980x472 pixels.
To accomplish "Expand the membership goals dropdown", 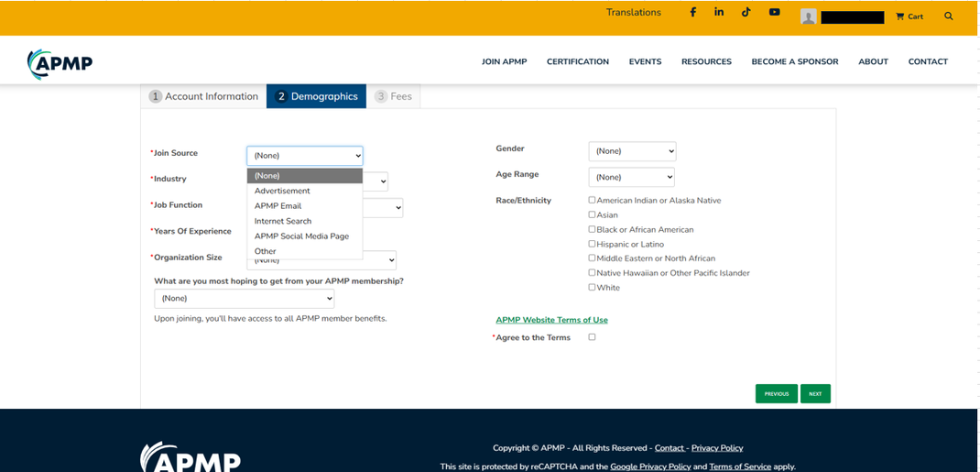I will tap(244, 299).
